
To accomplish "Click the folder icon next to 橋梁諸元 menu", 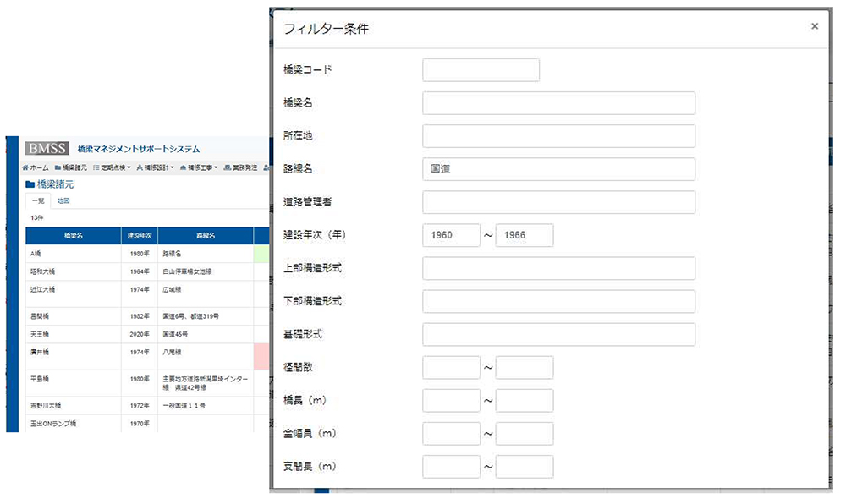I will [x=58, y=167].
